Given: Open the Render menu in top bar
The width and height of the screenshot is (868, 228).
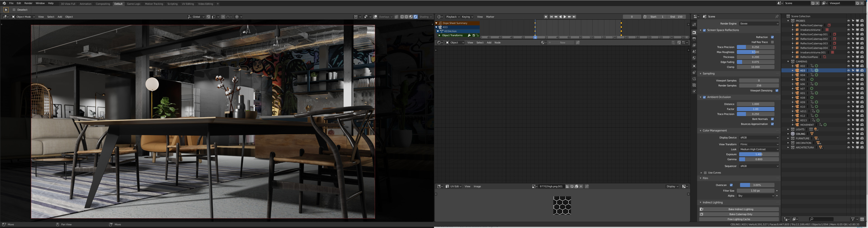Looking at the screenshot, I should [28, 3].
